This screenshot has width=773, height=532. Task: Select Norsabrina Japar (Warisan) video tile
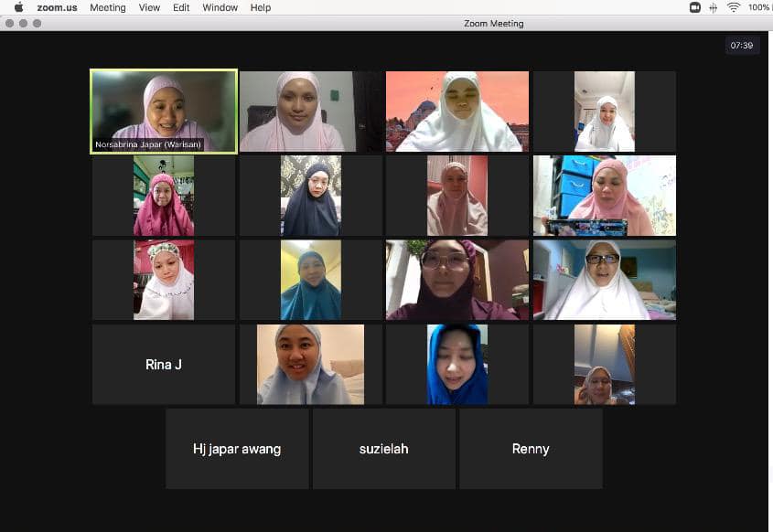point(164,112)
